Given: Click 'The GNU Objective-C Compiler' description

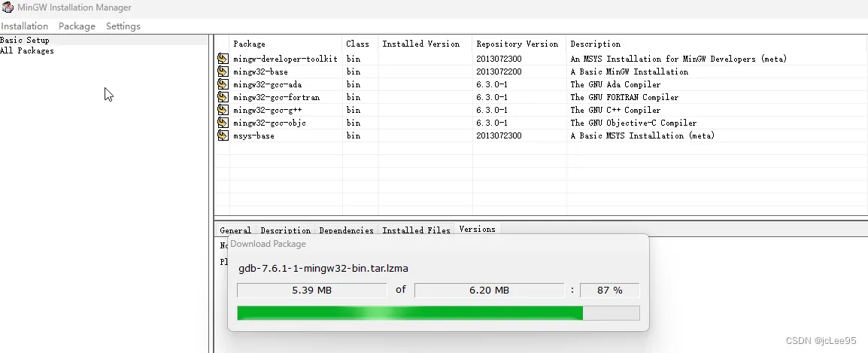Looking at the screenshot, I should (633, 123).
